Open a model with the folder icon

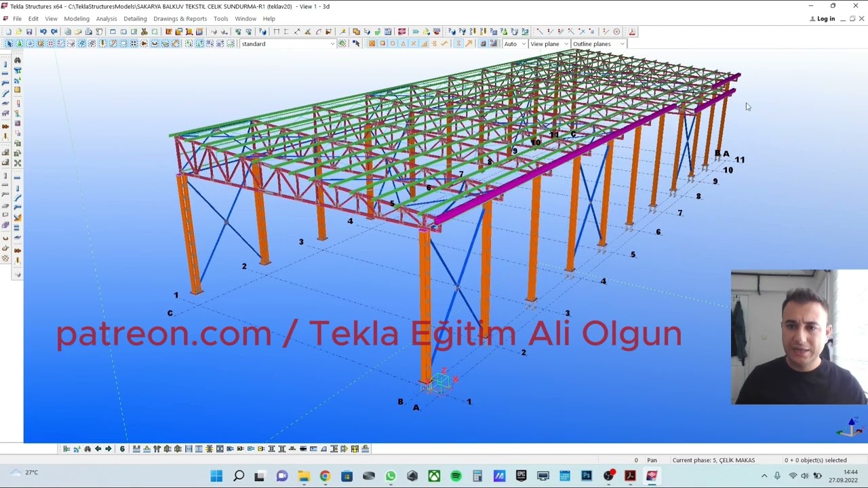18,31
